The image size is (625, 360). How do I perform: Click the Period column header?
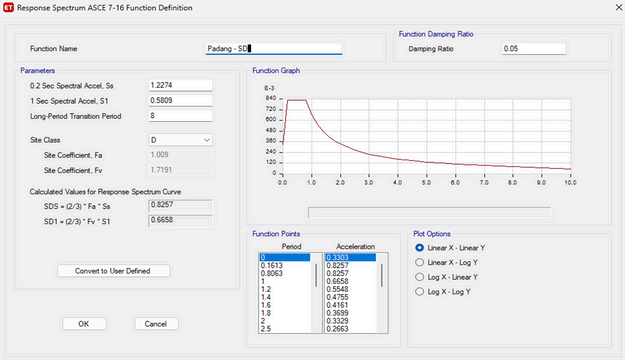point(291,246)
